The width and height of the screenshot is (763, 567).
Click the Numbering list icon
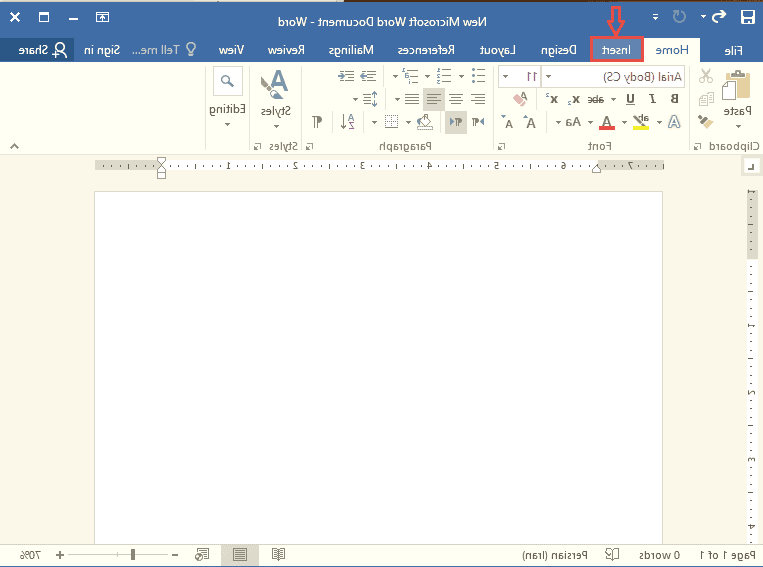pyautogui.click(x=444, y=76)
